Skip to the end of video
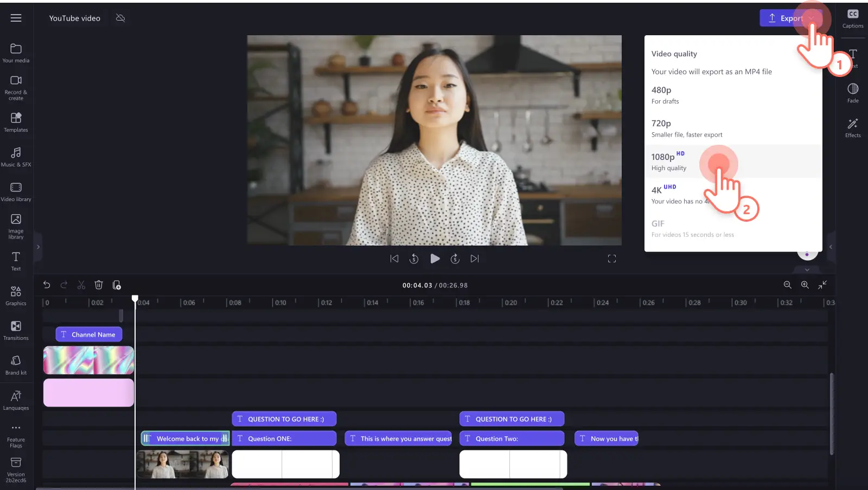This screenshot has width=868, height=490. point(475,259)
